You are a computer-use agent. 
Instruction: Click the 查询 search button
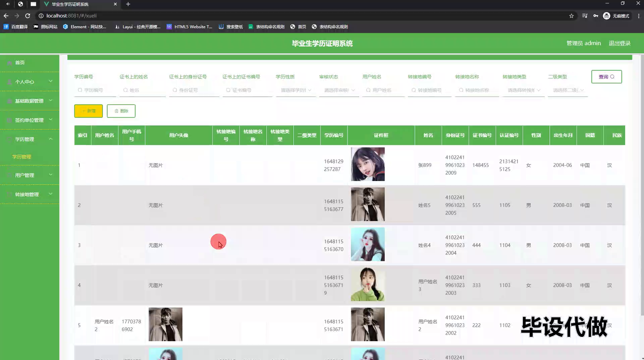click(x=606, y=77)
